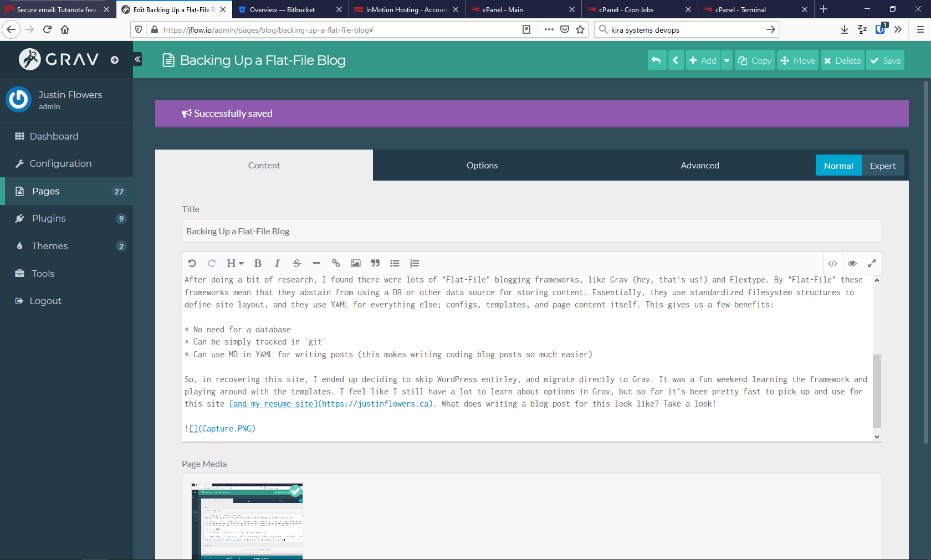This screenshot has height=560, width=931.
Task: Insert an image into the post
Action: pyautogui.click(x=355, y=263)
